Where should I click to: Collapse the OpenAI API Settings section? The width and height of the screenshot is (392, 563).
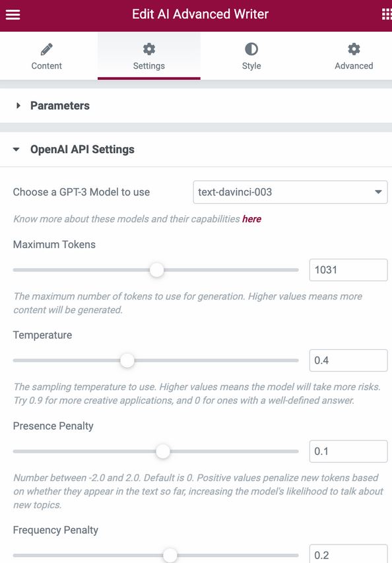(x=16, y=149)
